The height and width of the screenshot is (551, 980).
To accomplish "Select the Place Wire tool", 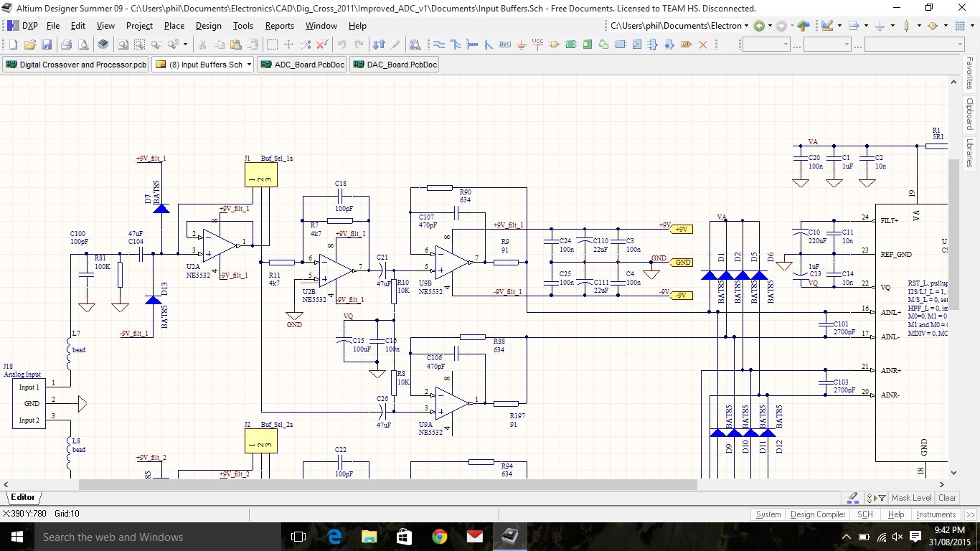I will [438, 44].
